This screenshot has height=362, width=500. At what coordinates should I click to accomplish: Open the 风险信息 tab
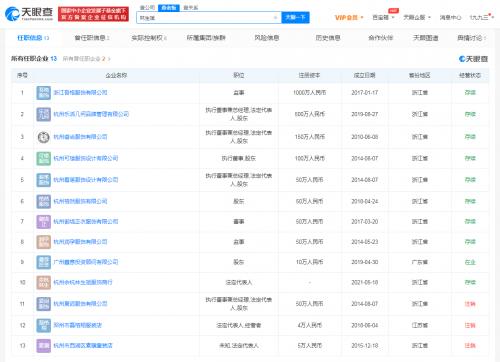267,38
